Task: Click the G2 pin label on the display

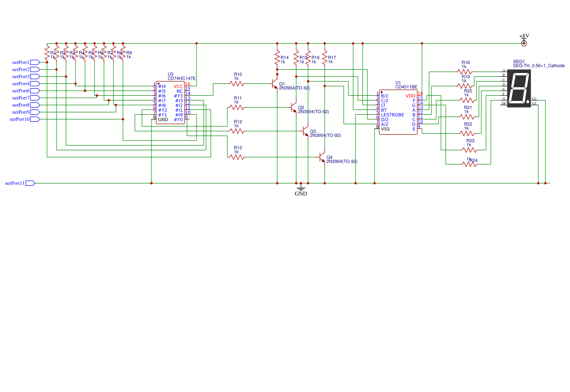Action: 534,99
